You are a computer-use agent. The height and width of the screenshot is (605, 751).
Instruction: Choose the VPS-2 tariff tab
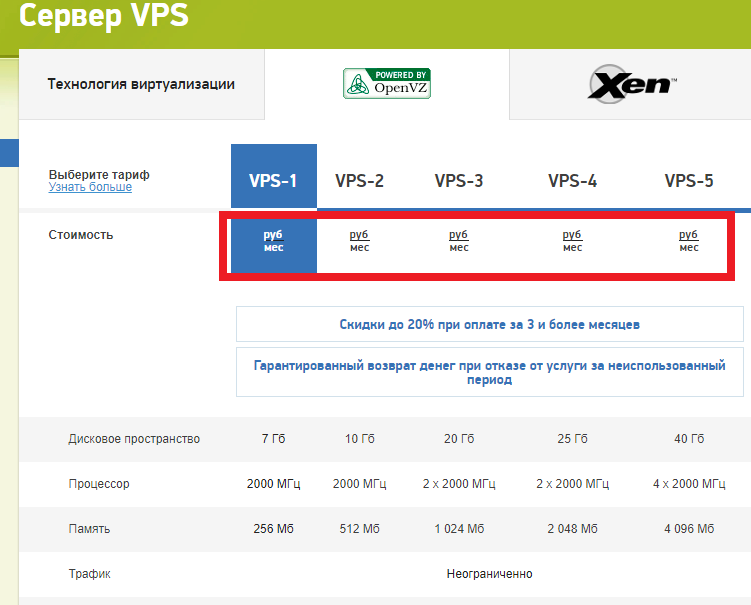tap(359, 181)
